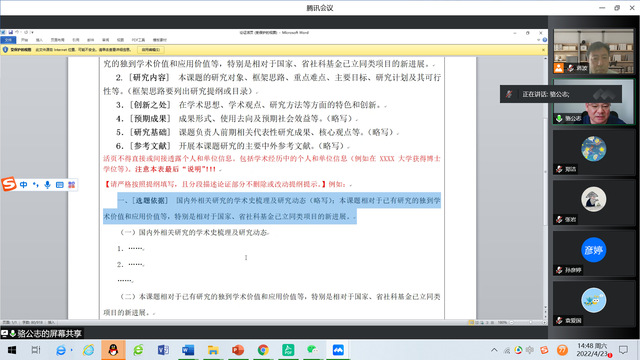Open QQ penguin on the taskbar
Image resolution: width=640 pixels, height=360 pixels.
(x=113, y=350)
